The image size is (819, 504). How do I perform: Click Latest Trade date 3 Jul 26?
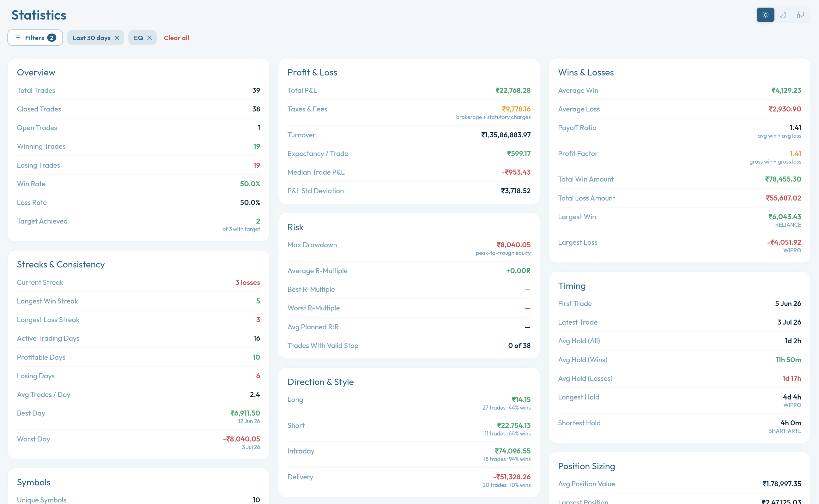[x=789, y=322]
